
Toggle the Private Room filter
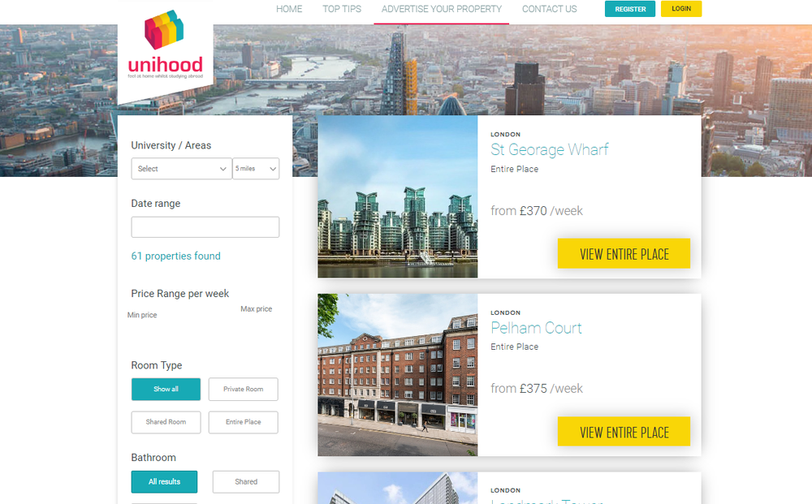[x=244, y=389]
